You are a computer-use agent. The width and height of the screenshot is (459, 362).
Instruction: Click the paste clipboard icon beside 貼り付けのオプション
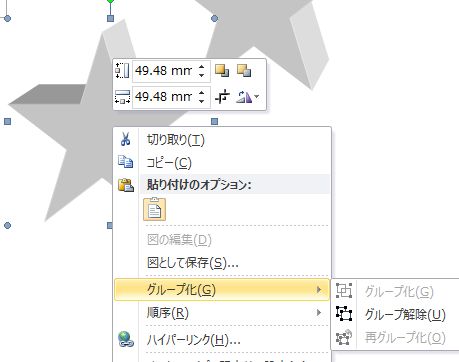[x=126, y=185]
